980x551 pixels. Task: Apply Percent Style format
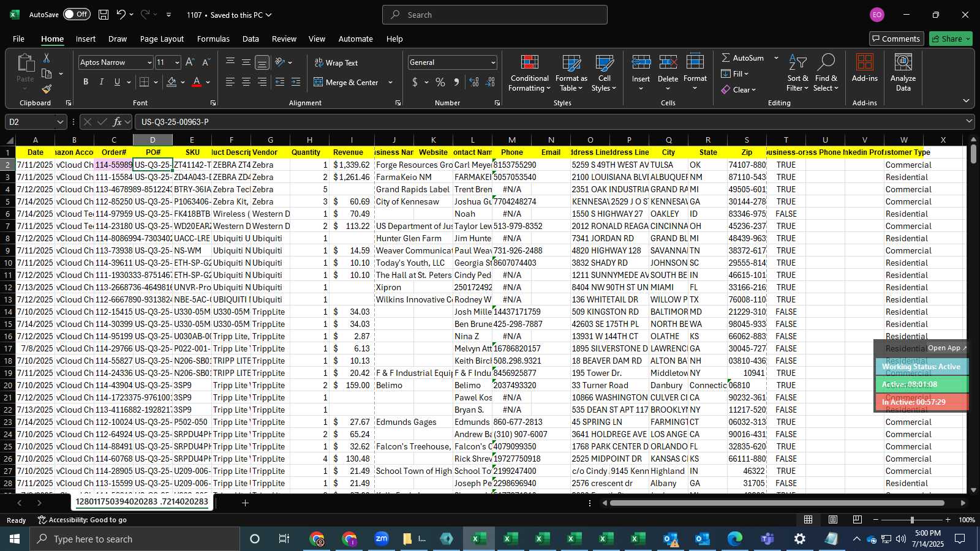coord(440,82)
